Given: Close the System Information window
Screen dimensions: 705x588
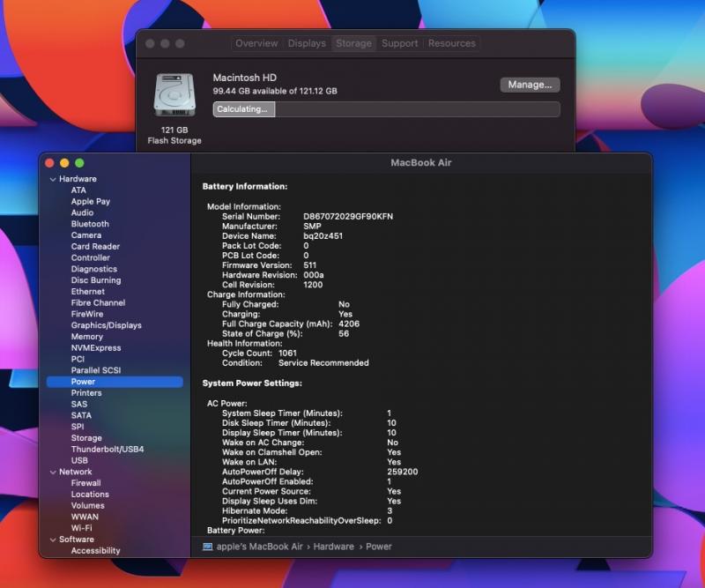Looking at the screenshot, I should (x=50, y=163).
